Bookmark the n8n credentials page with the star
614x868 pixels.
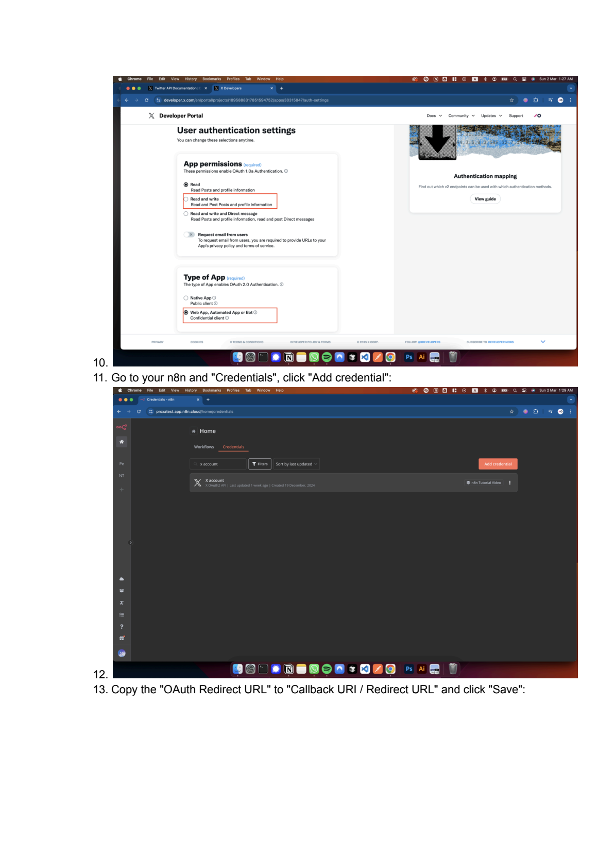511,411
